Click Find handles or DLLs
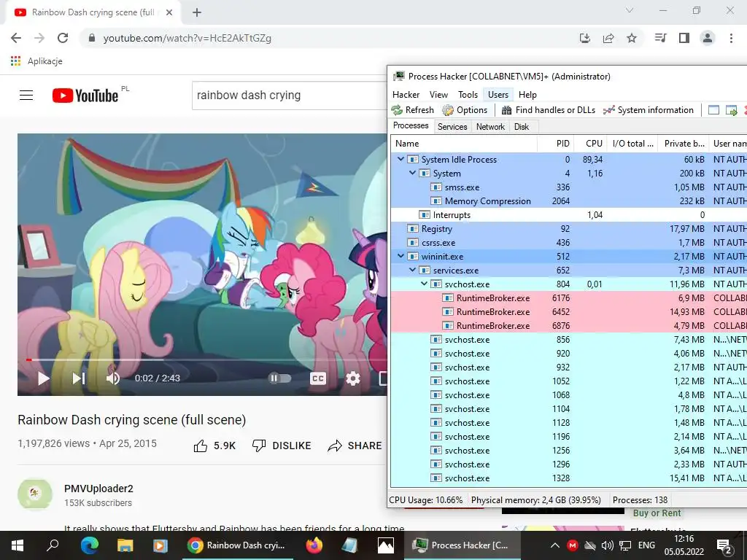747x560 pixels. (549, 110)
